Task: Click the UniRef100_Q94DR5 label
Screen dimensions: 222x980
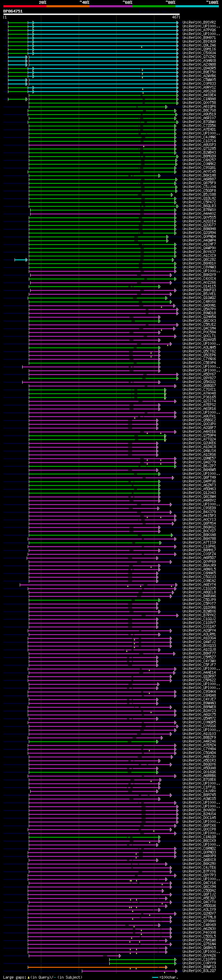Action: (199, 68)
